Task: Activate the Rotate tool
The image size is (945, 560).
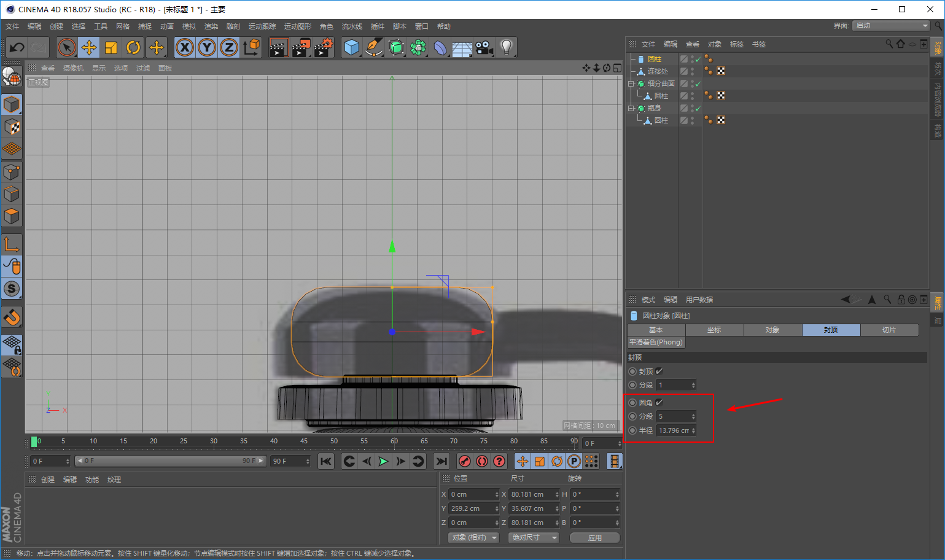Action: click(x=133, y=47)
